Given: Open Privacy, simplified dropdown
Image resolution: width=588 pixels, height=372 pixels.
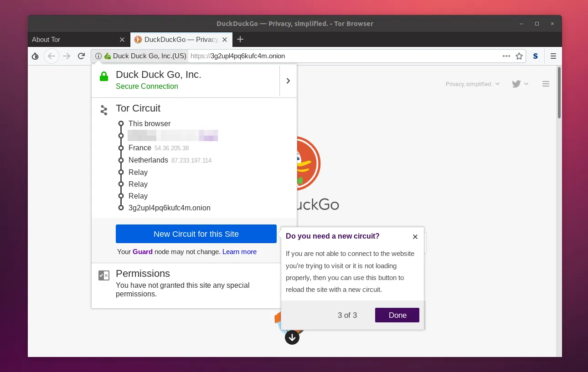Looking at the screenshot, I should [473, 84].
